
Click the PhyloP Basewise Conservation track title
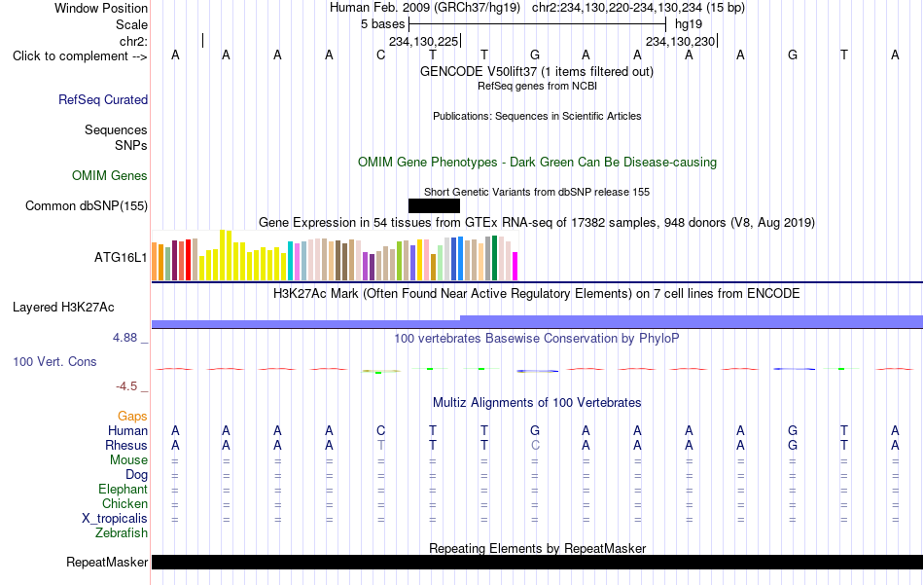tap(537, 338)
